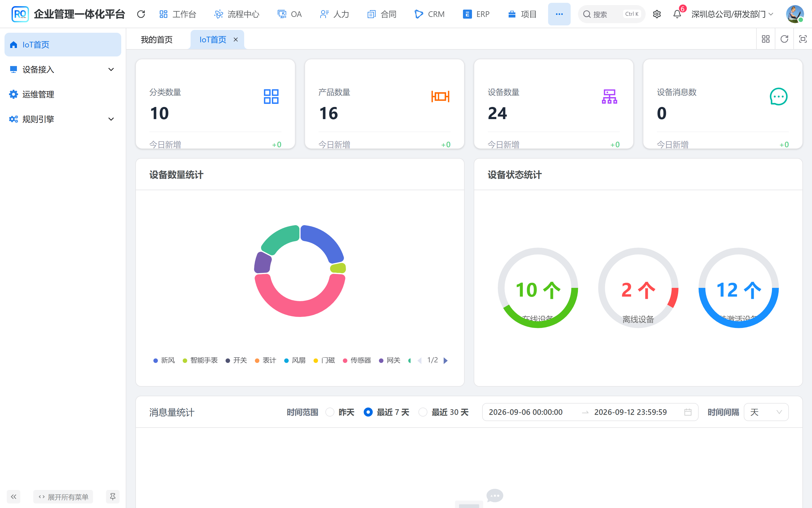Select IoT首页 in the sidebar
This screenshot has width=812, height=508.
point(63,45)
